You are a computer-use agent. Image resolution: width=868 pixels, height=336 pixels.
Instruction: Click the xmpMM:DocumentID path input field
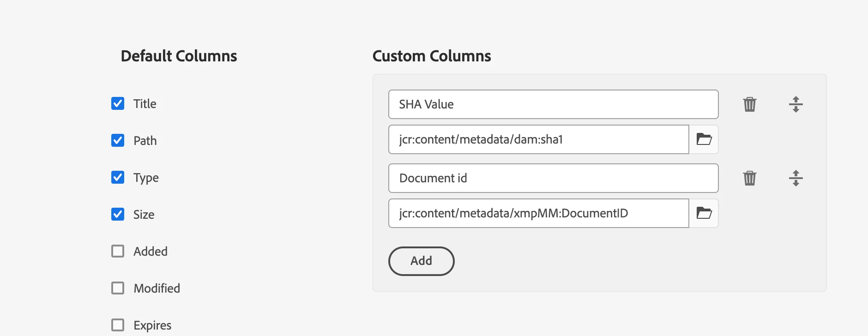538,213
